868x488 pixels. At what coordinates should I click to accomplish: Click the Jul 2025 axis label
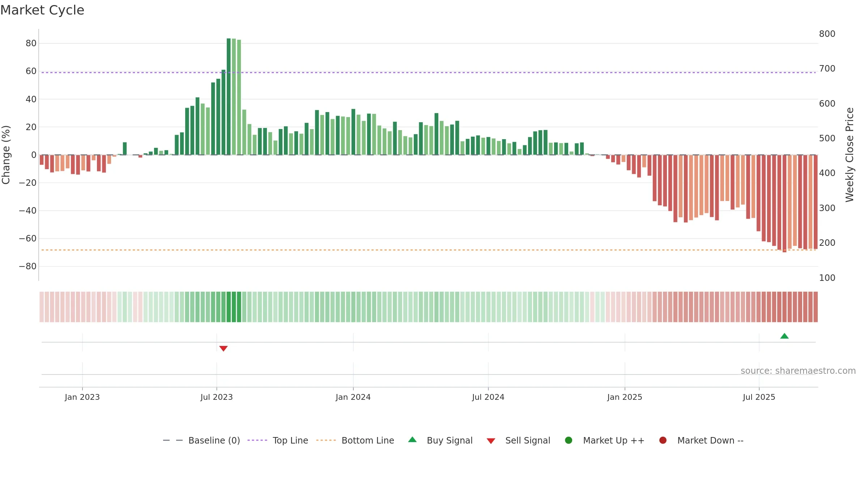759,397
